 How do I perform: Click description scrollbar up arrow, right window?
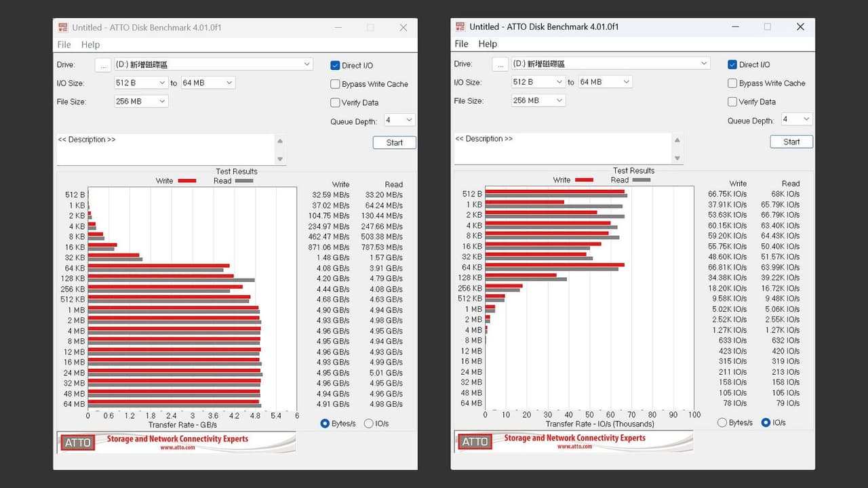pos(677,140)
